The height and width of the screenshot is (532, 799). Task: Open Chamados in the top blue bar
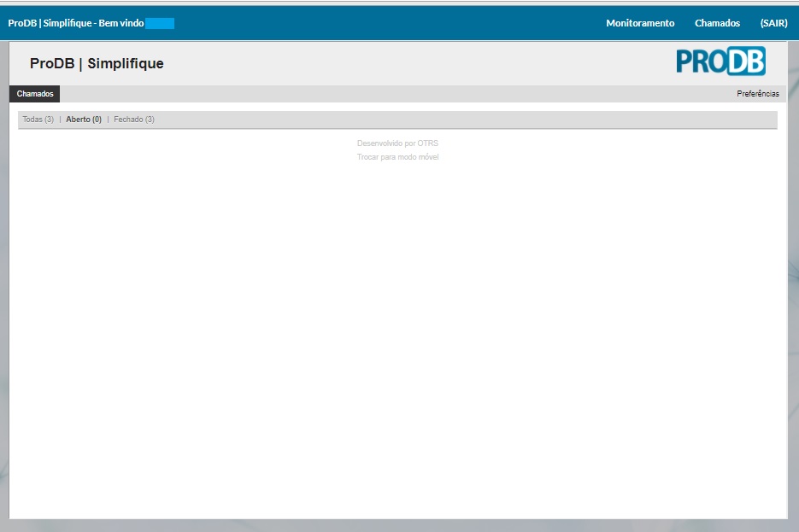point(717,23)
